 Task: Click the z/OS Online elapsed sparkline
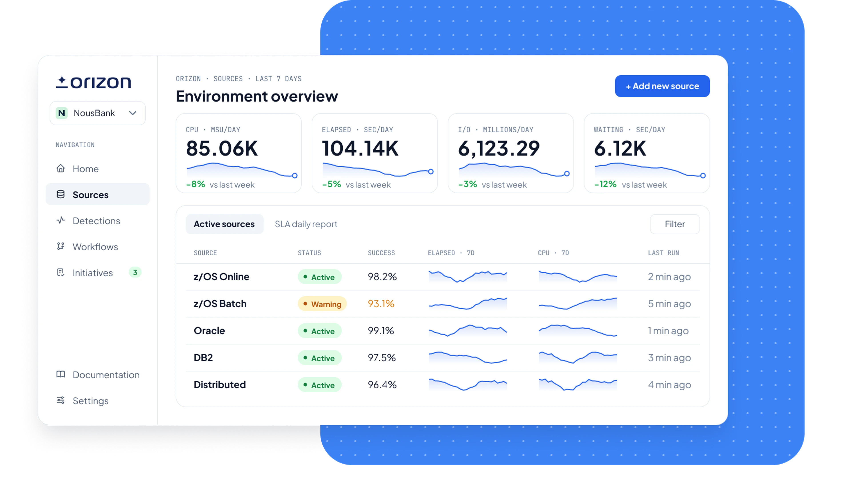tap(468, 277)
